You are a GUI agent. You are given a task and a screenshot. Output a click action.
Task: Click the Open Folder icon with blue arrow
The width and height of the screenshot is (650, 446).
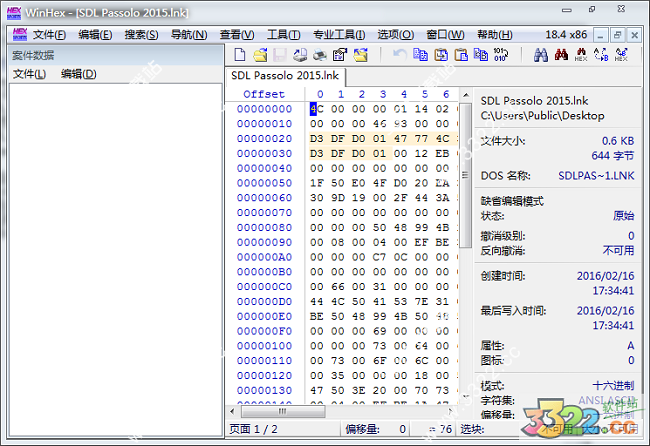(360, 55)
